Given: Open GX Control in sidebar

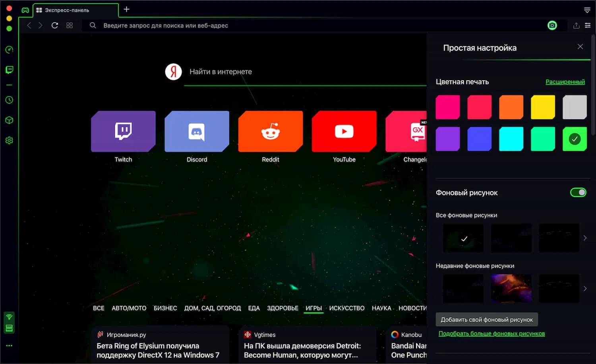Looking at the screenshot, I should 9,50.
